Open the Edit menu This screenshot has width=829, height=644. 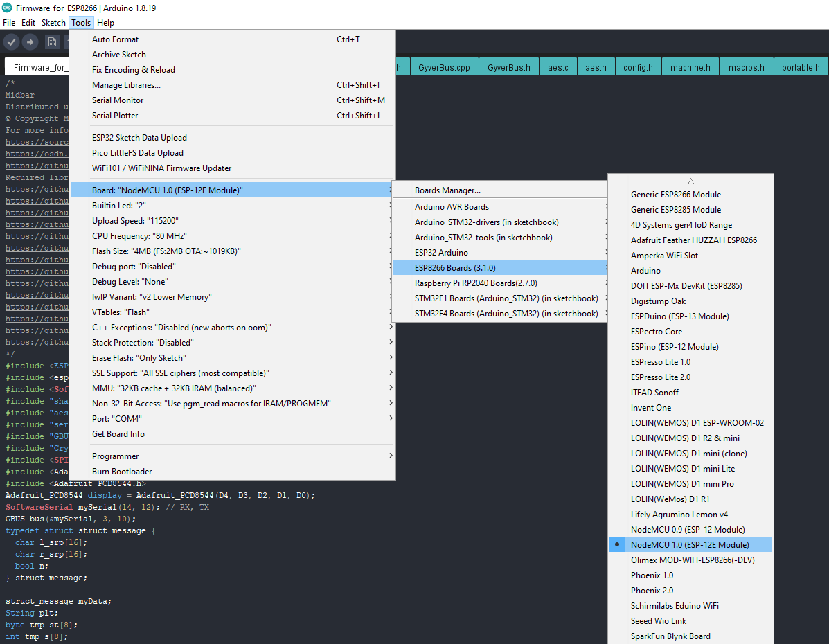28,23
